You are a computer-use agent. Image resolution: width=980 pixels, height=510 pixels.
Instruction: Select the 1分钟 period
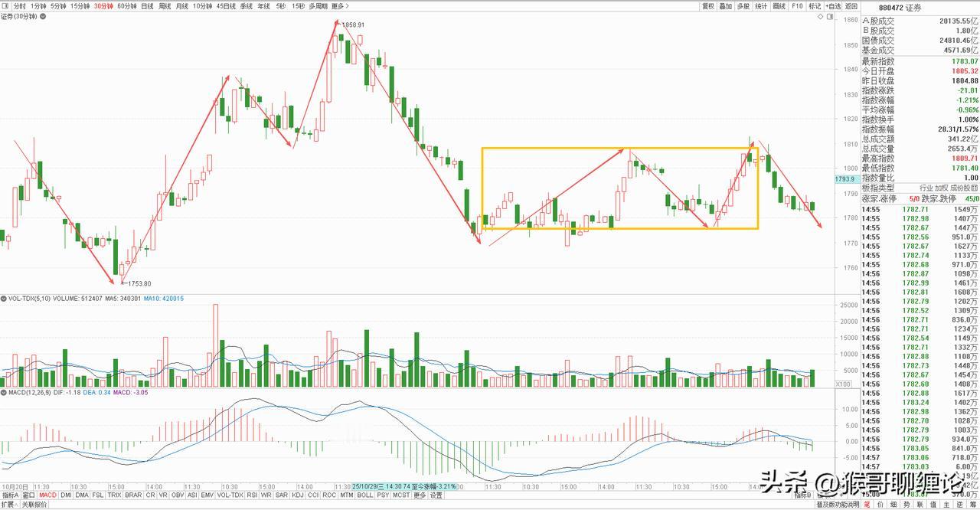click(38, 5)
